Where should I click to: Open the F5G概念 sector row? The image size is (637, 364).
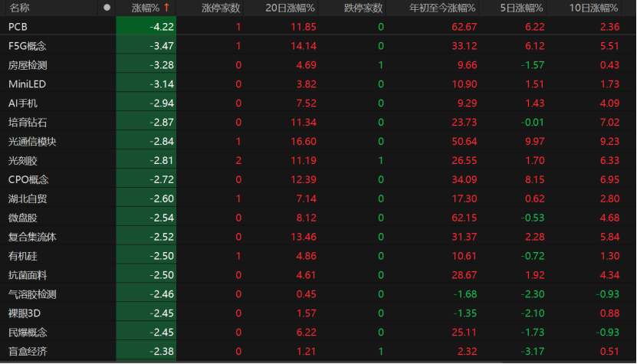pos(319,45)
